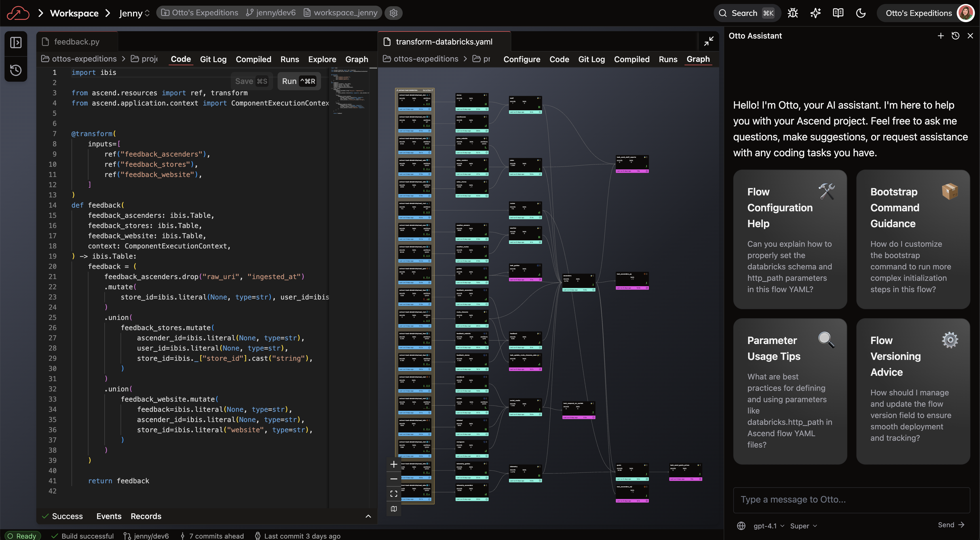
Task: Select the transform-databricks.yaml file tab
Action: [x=444, y=41]
